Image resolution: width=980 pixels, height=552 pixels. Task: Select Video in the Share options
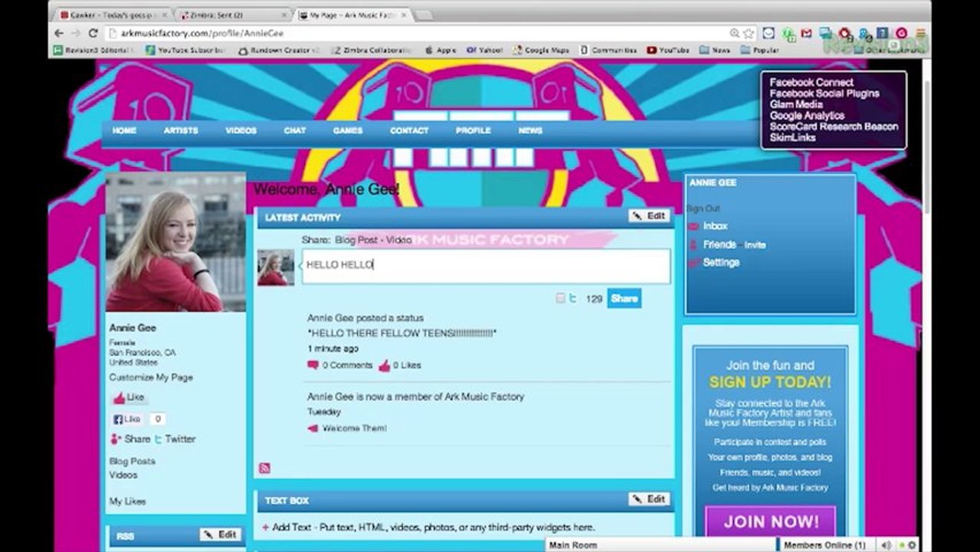point(398,240)
